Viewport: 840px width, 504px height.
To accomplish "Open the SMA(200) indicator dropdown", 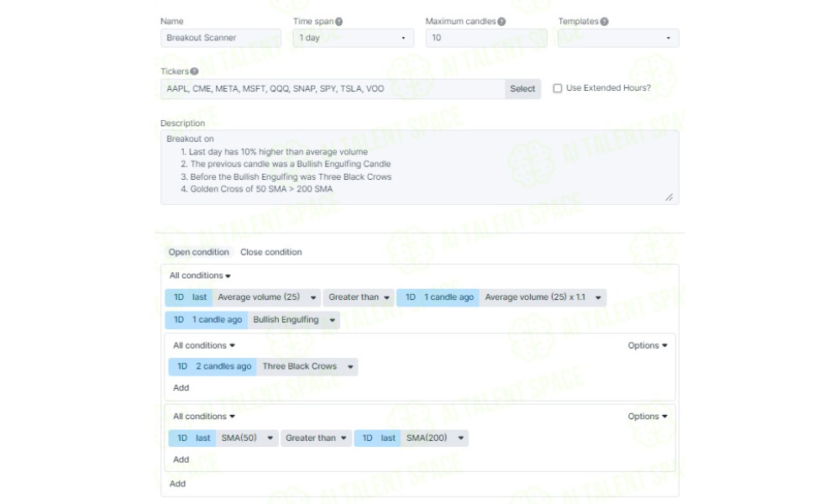I will click(434, 438).
